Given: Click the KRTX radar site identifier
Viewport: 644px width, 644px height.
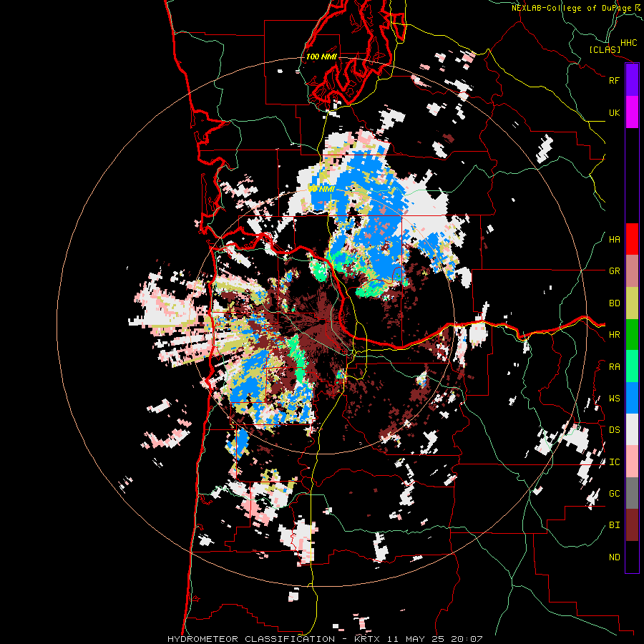Looking at the screenshot, I should tap(367, 639).
